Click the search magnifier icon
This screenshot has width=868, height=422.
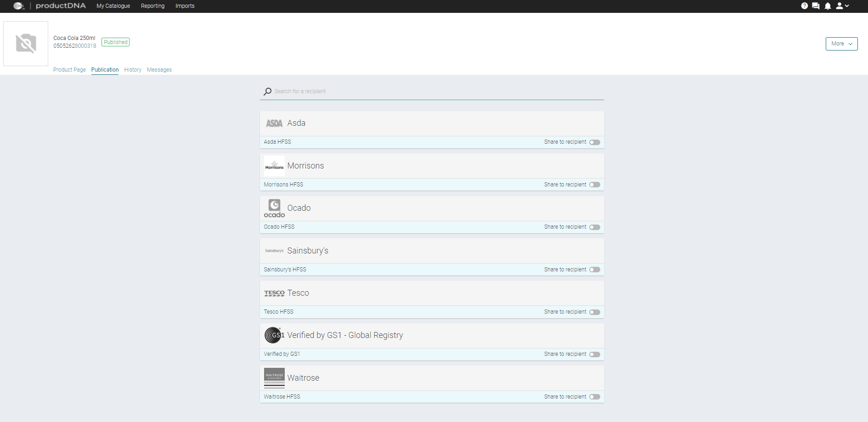coord(267,92)
